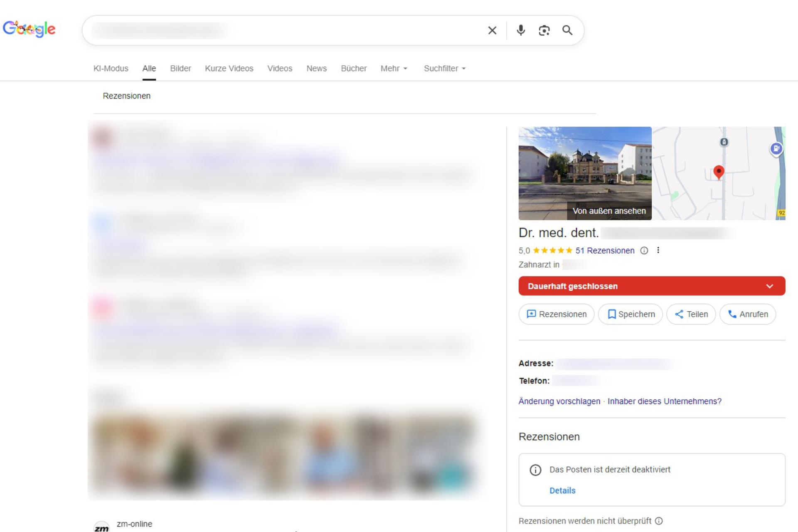Click the info icon next to 'Rezensionen werden nicht überprüft'
This screenshot has height=532, width=798.
point(659,521)
